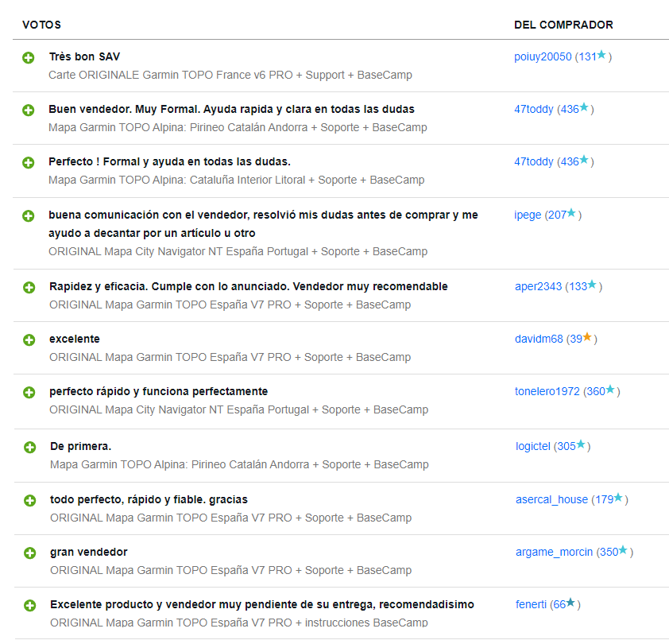Click 'Pirineo Catalán Andorra' item title under 'Buen vendedor'
Viewport: 669px width, 644px height.
[238, 128]
